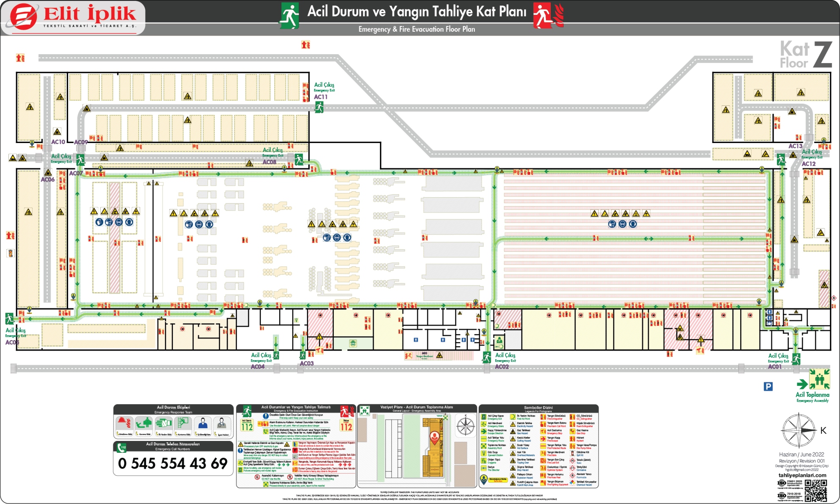
Task: Click the emergency phone number 0 545 554 43 69
Action: 173,463
